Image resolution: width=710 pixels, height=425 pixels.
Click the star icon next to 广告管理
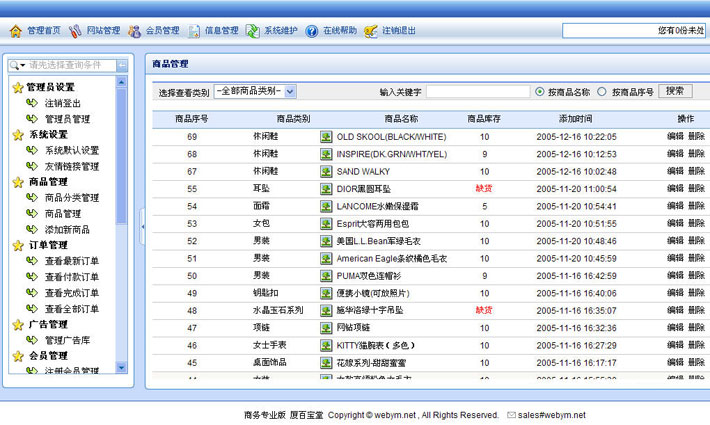tap(18, 325)
